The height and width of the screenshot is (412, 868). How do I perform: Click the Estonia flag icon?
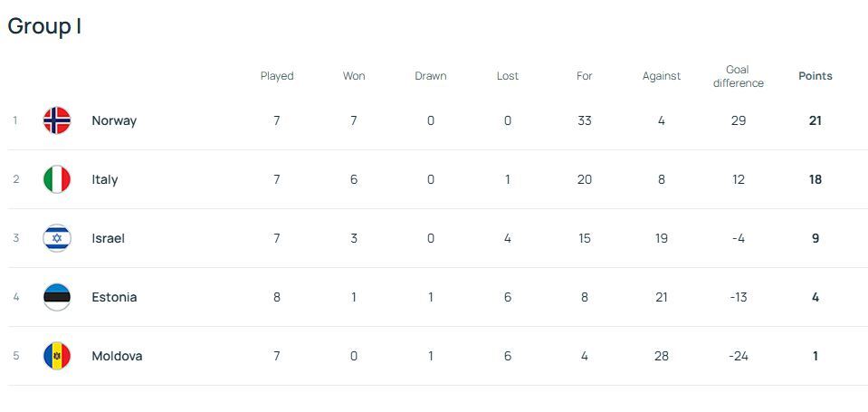[57, 297]
